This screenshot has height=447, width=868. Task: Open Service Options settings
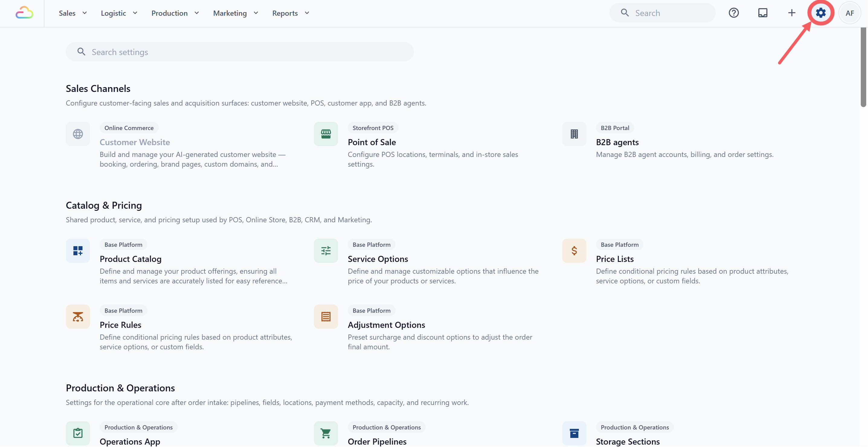click(378, 259)
